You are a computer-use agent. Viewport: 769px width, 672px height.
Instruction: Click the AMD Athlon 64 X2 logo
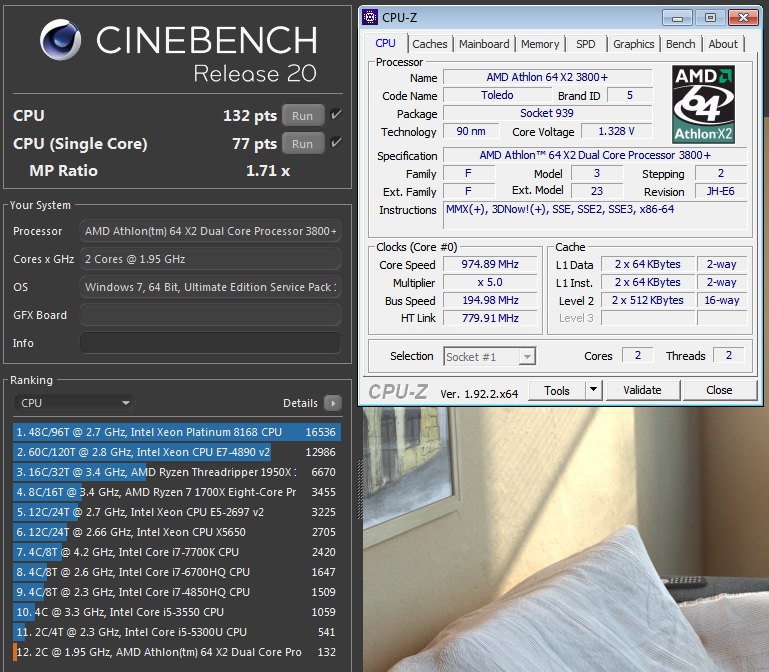click(x=703, y=104)
